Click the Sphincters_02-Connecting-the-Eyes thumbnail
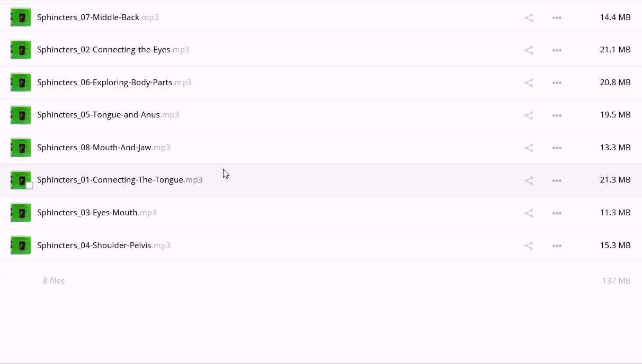 (x=21, y=50)
